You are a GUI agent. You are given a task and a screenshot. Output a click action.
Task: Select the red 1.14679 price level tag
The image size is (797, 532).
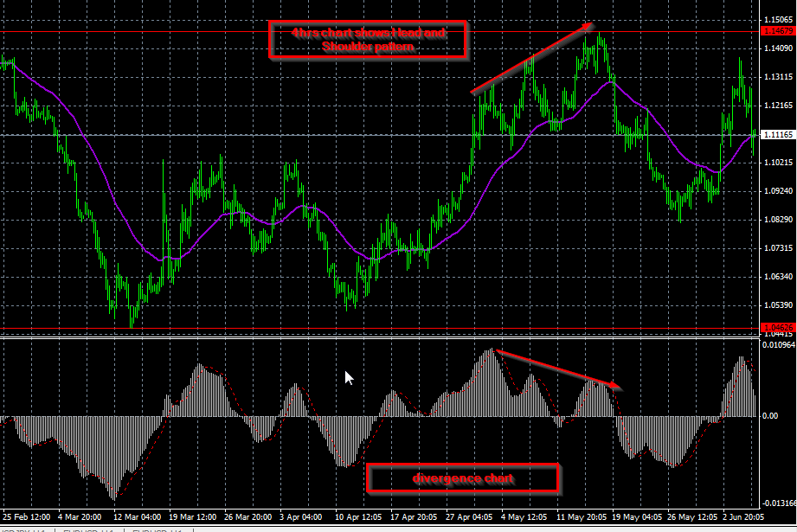coord(778,31)
